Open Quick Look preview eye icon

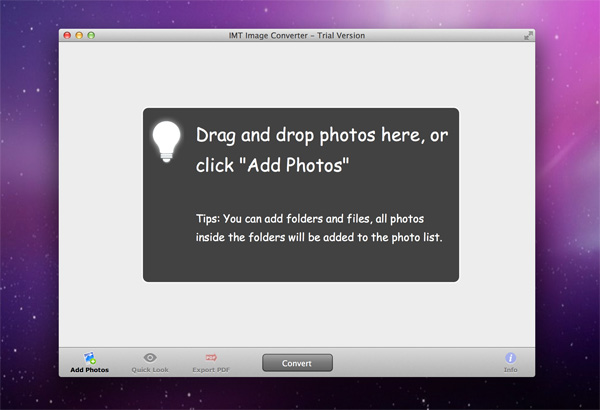pyautogui.click(x=150, y=358)
